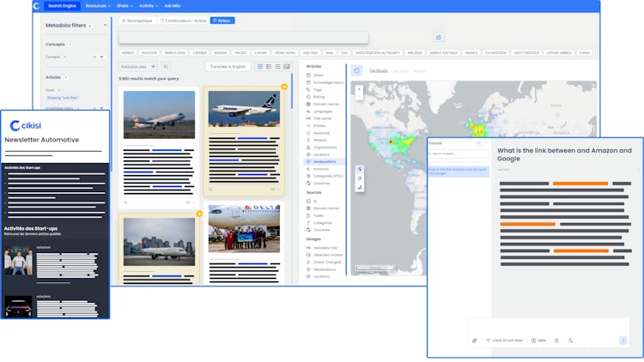The width and height of the screenshot is (644, 362).
Task: Select Title words facet
Action: click(x=319, y=118)
